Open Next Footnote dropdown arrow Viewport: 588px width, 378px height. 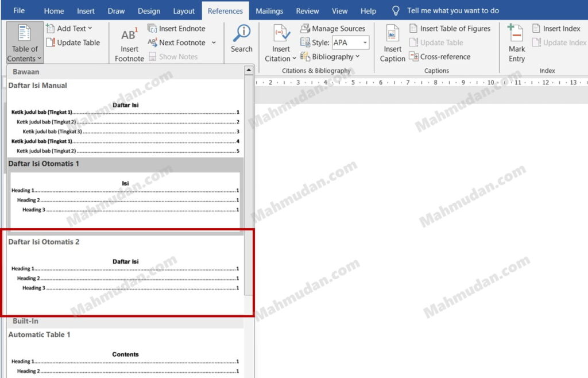pyautogui.click(x=214, y=43)
